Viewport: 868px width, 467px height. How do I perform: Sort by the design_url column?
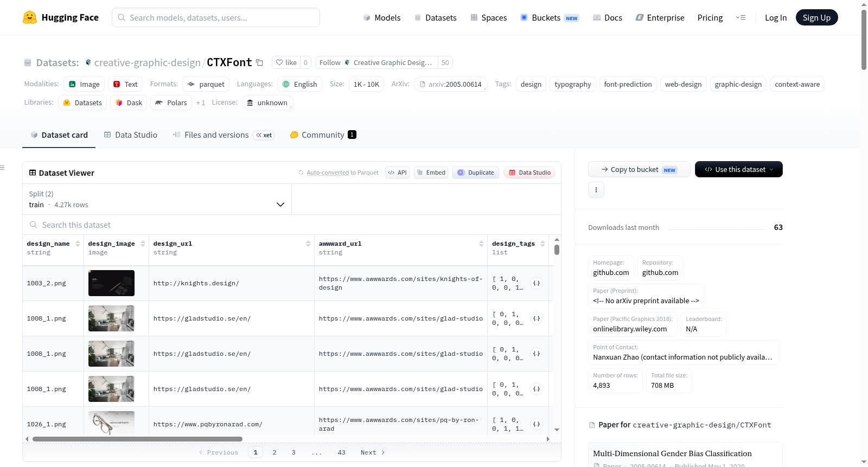[308, 244]
